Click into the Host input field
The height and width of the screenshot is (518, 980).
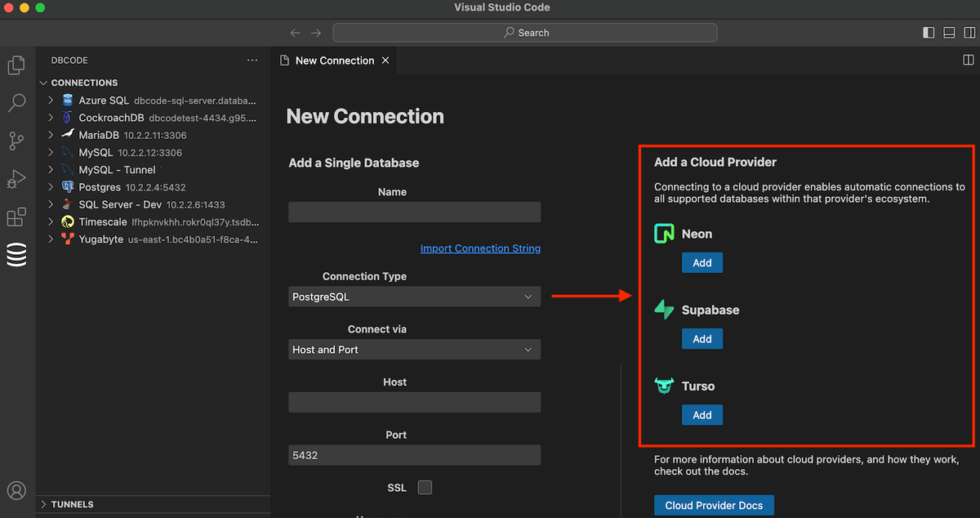click(x=414, y=402)
